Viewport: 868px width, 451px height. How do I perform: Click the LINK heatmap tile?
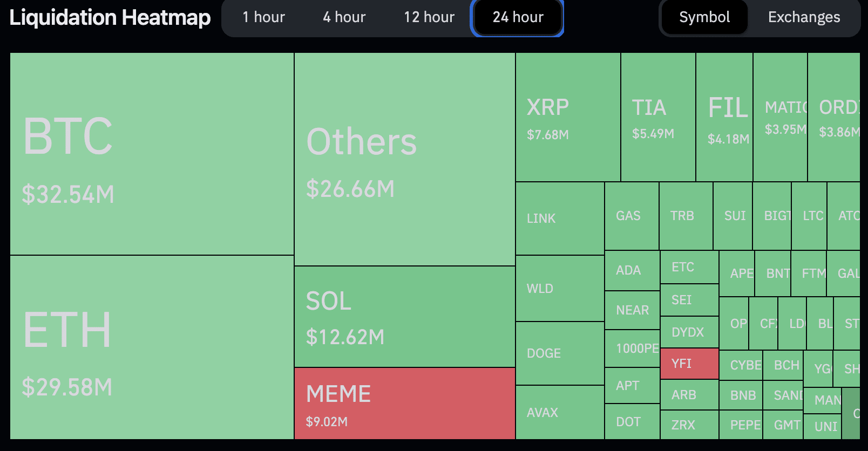click(x=560, y=218)
